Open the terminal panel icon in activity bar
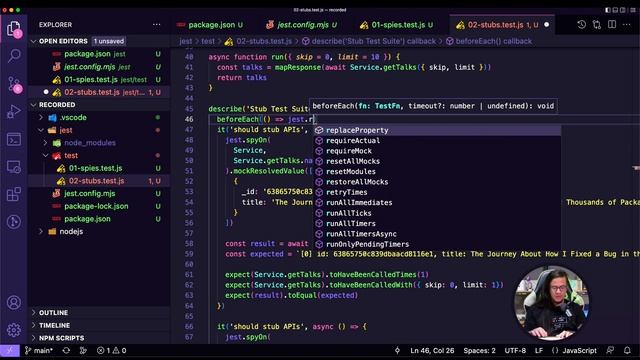The width and height of the screenshot is (640, 360). pyautogui.click(x=14, y=140)
